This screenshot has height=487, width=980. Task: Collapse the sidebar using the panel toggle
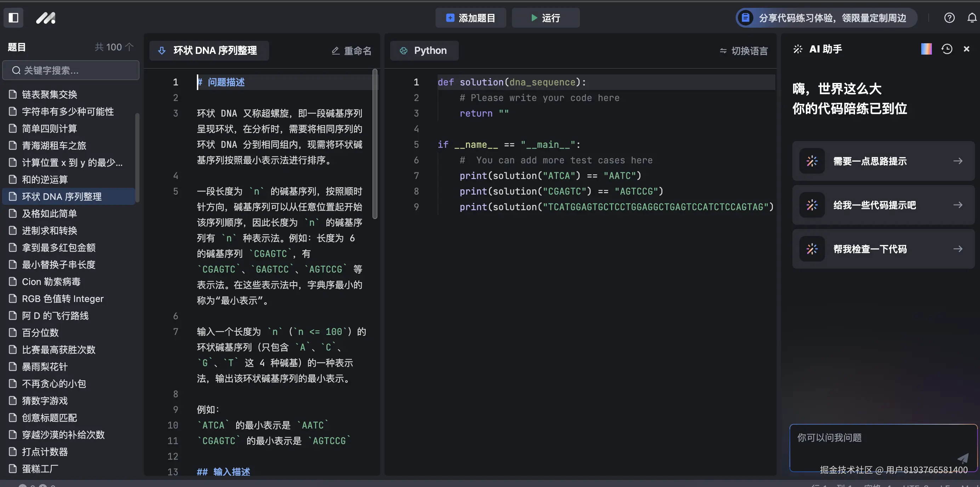pos(13,17)
